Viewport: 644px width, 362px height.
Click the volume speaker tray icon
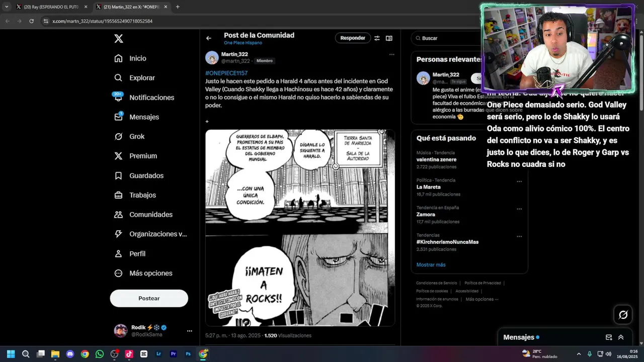coord(609,354)
